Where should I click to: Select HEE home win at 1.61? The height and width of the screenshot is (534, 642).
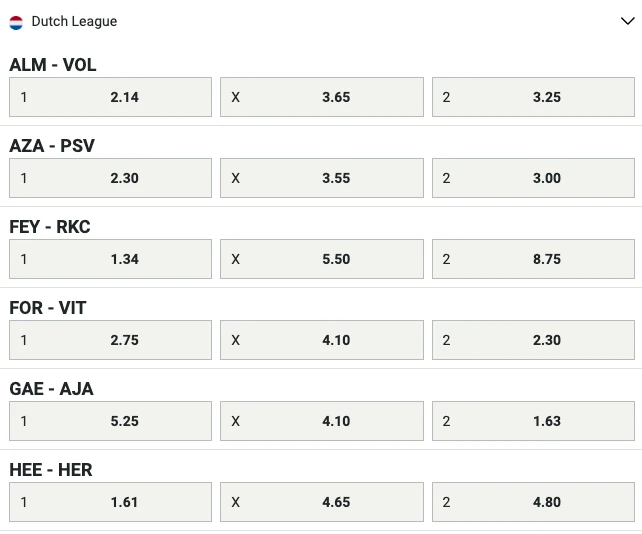(110, 502)
